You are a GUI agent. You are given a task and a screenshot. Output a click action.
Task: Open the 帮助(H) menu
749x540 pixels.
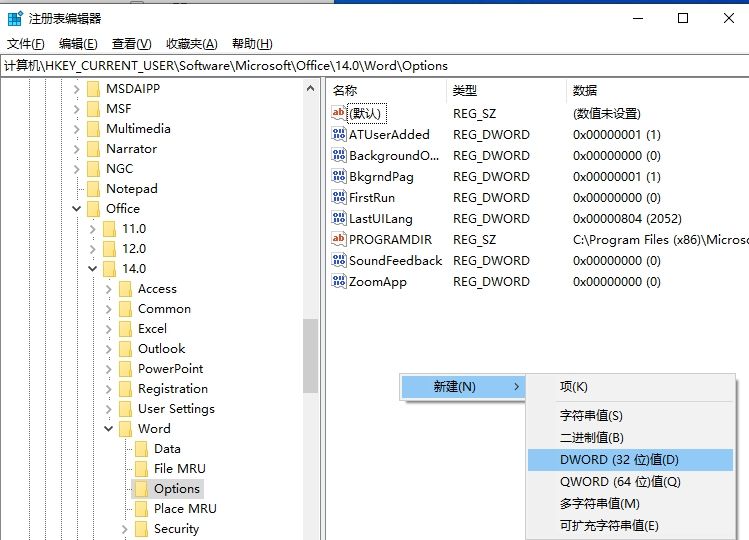pos(252,44)
